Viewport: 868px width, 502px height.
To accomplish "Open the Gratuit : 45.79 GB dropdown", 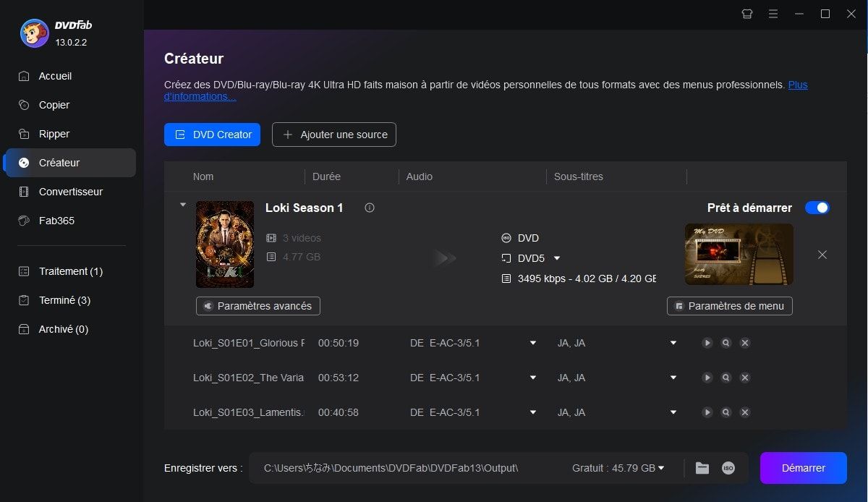I will click(618, 468).
